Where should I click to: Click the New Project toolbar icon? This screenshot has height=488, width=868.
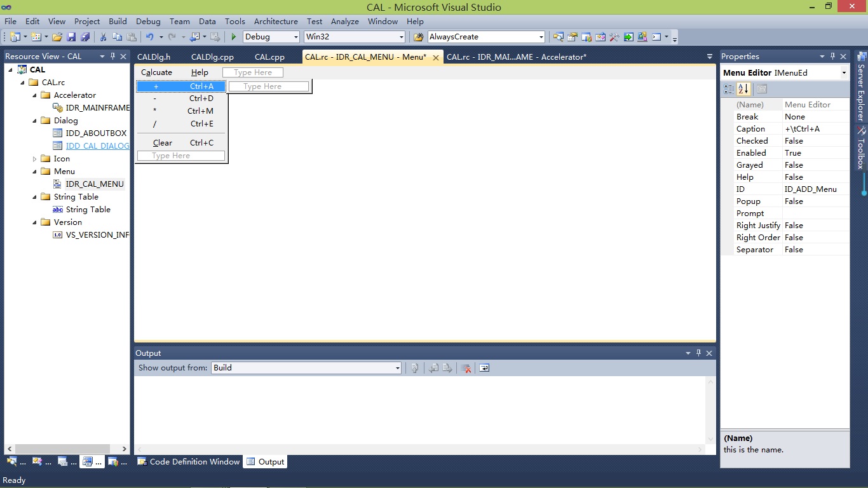coord(14,37)
